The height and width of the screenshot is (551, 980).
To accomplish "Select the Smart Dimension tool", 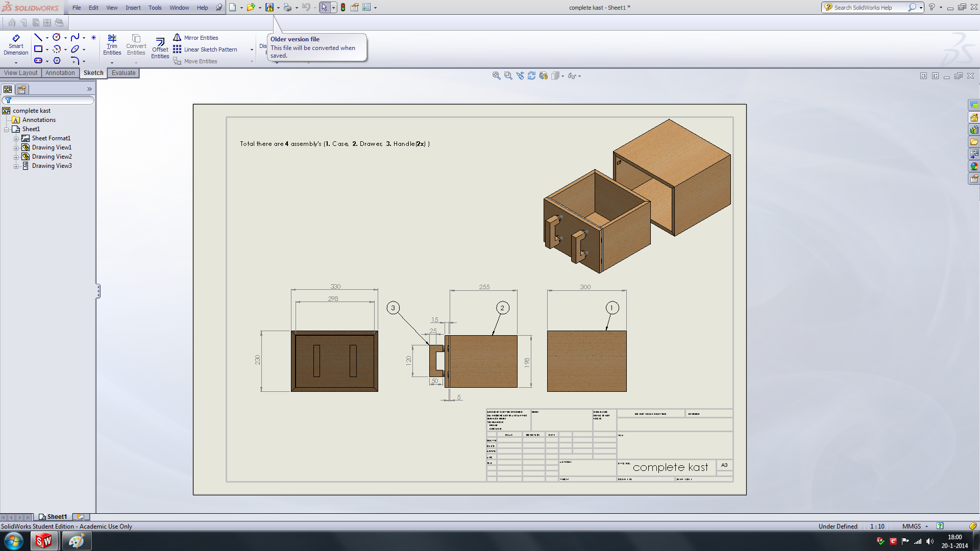I will pos(16,45).
